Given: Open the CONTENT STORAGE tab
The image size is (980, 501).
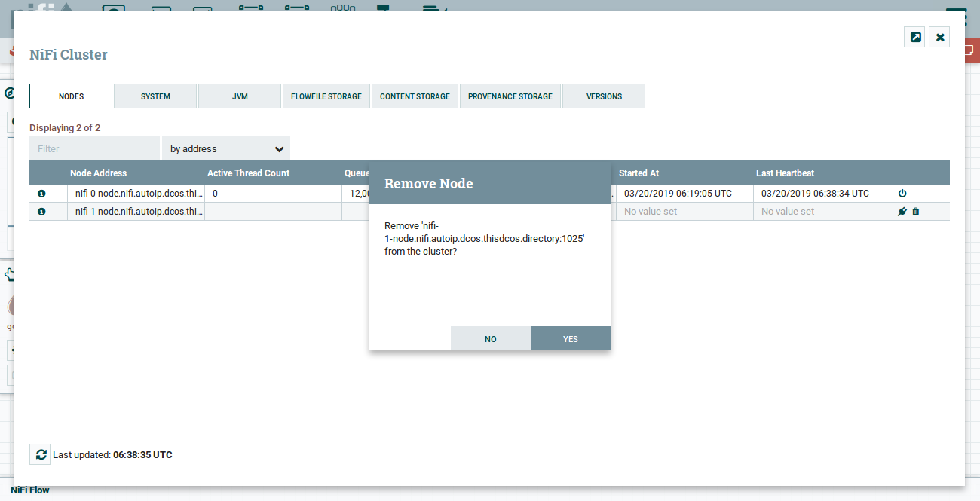Looking at the screenshot, I should click(x=415, y=96).
